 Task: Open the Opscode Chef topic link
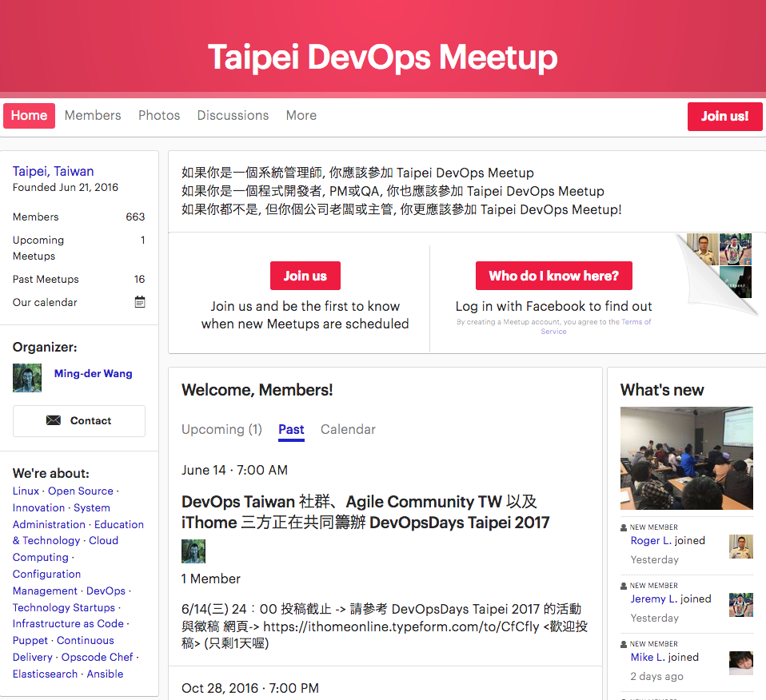[98, 658]
